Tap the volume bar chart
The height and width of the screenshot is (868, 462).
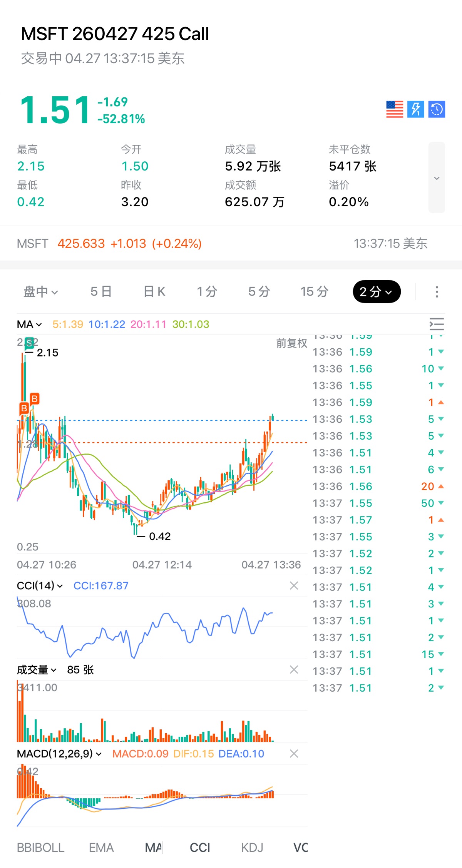162,711
